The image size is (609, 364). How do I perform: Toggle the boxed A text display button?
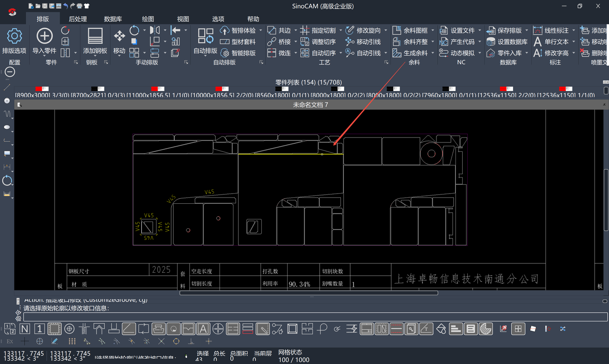coord(203,329)
